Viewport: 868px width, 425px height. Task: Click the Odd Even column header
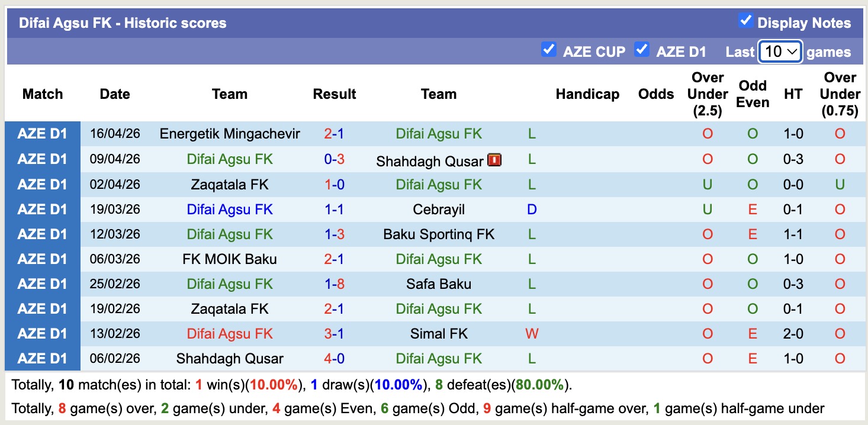point(753,94)
